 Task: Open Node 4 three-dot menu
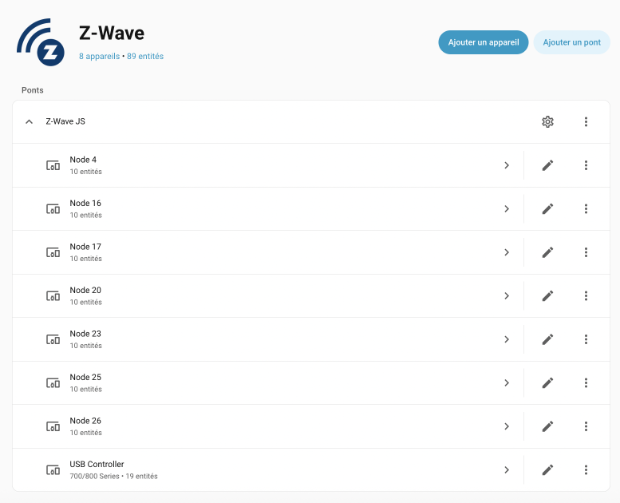point(586,165)
